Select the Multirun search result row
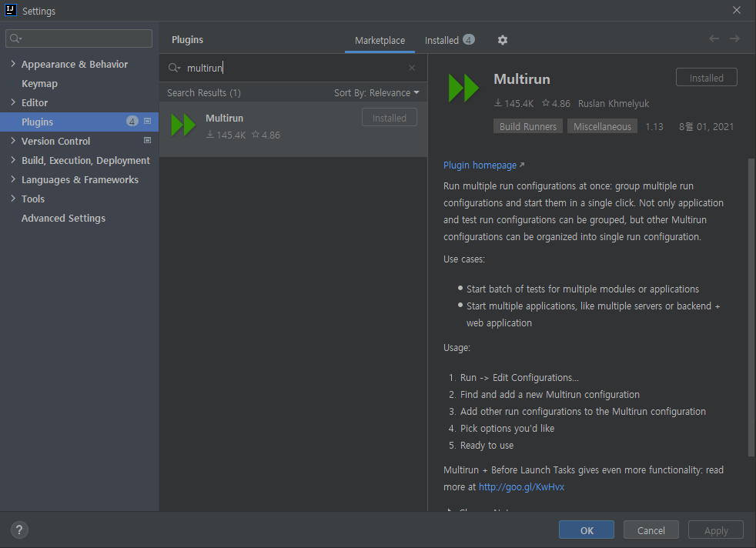Screen dimensions: 756x548 (x=293, y=129)
